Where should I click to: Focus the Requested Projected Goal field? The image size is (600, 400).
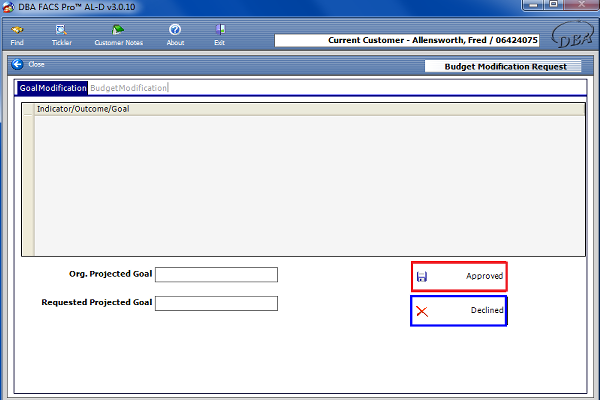coord(216,304)
